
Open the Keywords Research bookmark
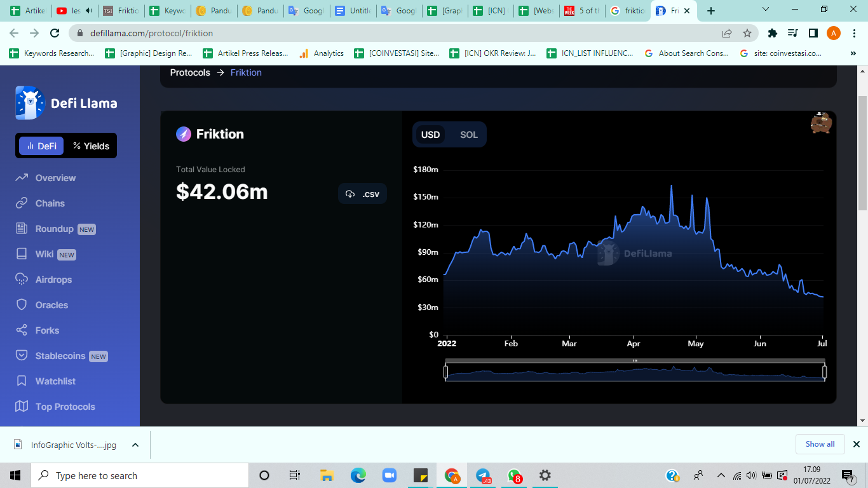[x=52, y=53]
